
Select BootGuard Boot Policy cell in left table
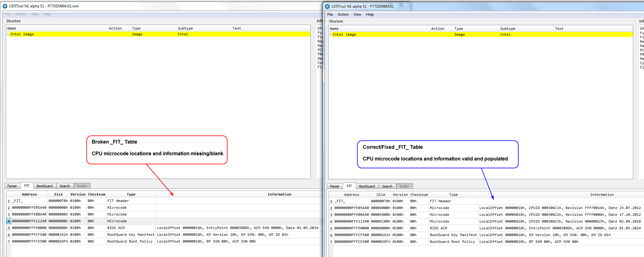131,241
